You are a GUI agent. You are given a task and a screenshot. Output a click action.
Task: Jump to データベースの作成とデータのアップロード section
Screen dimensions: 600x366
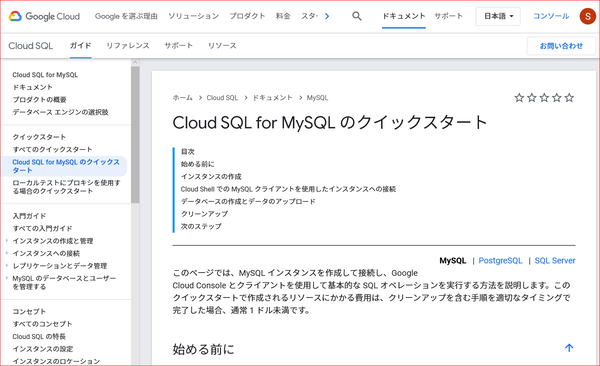point(248,201)
